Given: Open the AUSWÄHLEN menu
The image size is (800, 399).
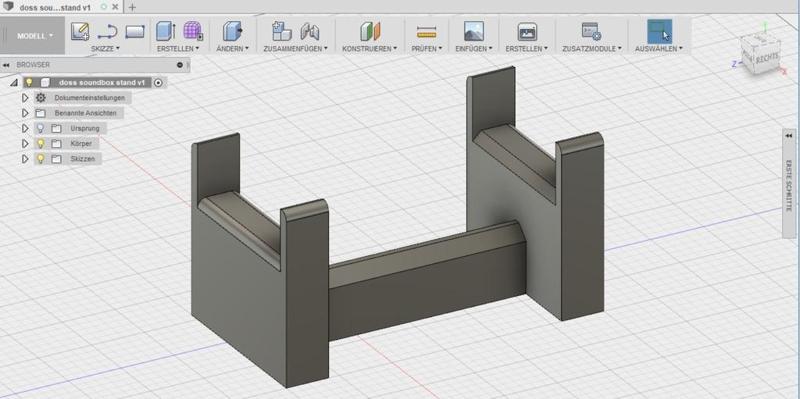Looking at the screenshot, I should 659,48.
